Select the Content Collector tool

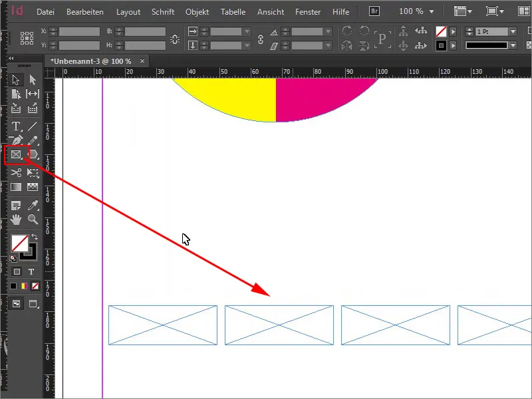pyautogui.click(x=15, y=108)
